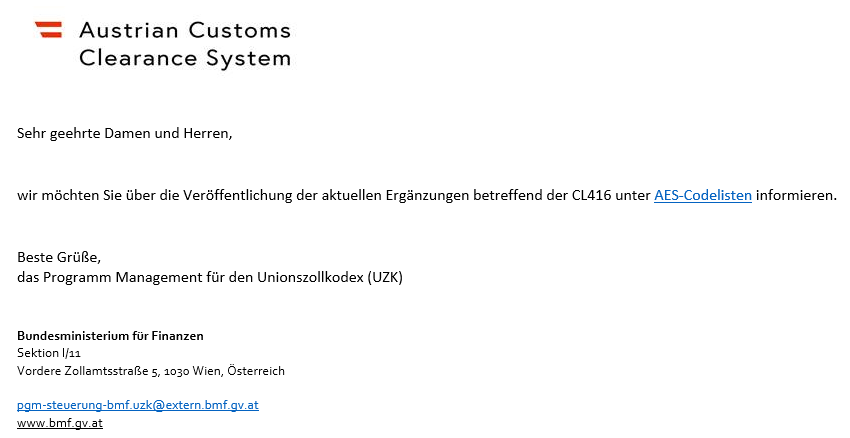Image resolution: width=850 pixels, height=438 pixels.
Task: Click the bold "Bundesministerium für Finanzen" text
Action: (x=110, y=336)
